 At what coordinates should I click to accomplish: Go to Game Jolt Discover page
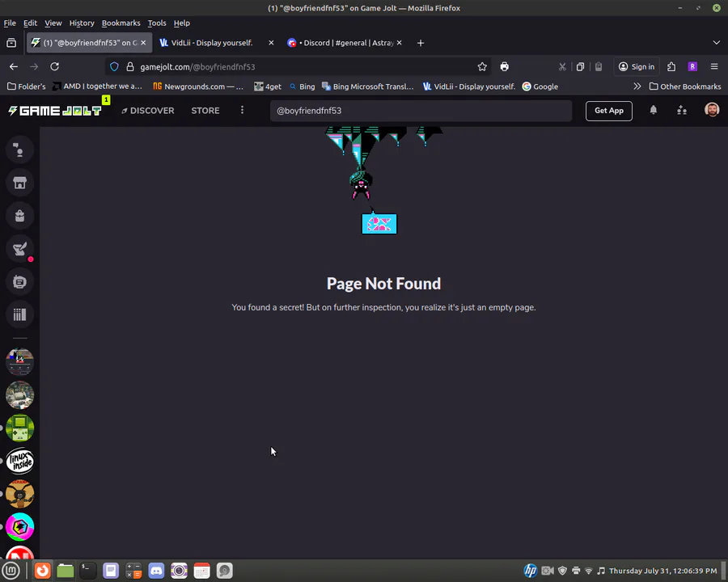(x=148, y=111)
